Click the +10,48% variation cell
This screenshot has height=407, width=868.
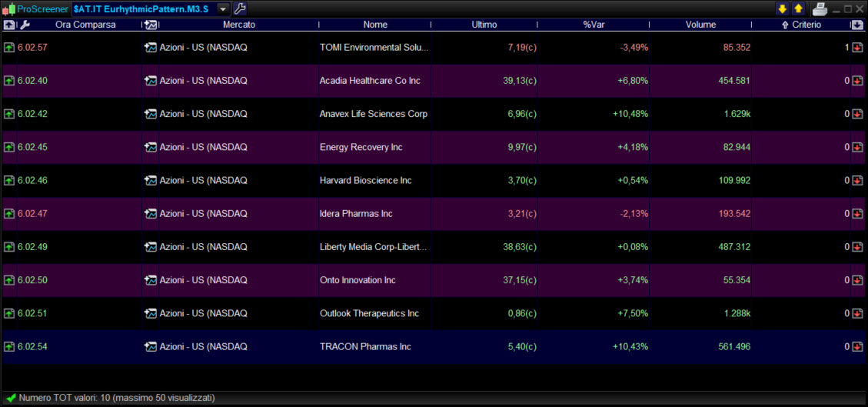click(x=630, y=114)
